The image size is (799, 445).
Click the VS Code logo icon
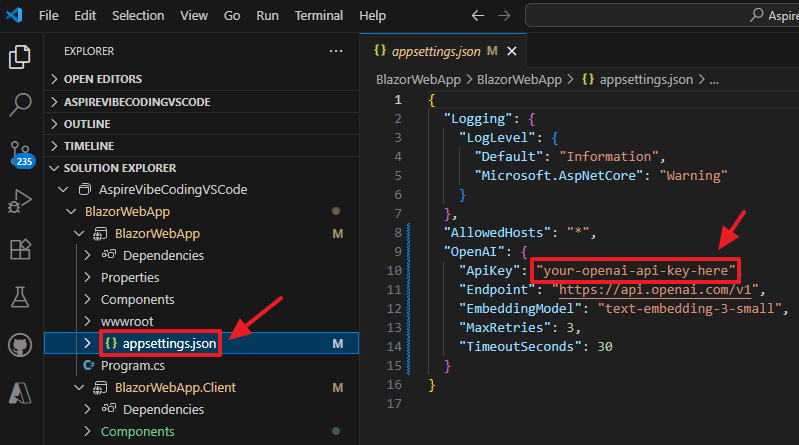coord(15,15)
